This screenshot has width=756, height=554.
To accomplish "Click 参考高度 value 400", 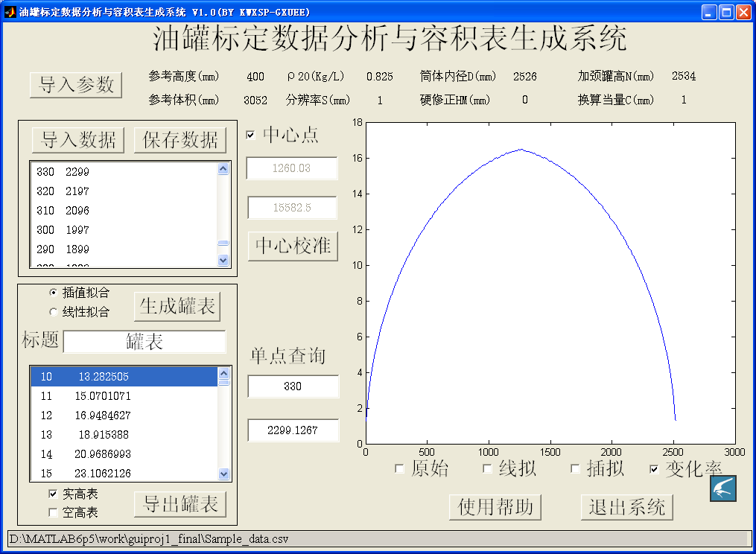I will (x=255, y=77).
